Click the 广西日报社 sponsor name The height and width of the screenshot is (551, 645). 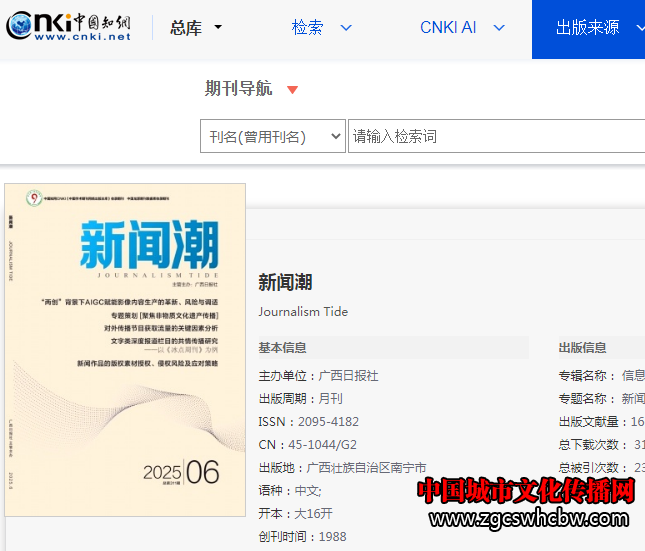click(348, 376)
